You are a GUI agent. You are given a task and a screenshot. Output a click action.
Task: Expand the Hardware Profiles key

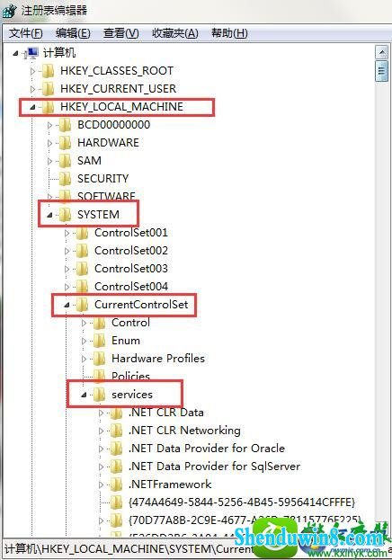(x=84, y=359)
